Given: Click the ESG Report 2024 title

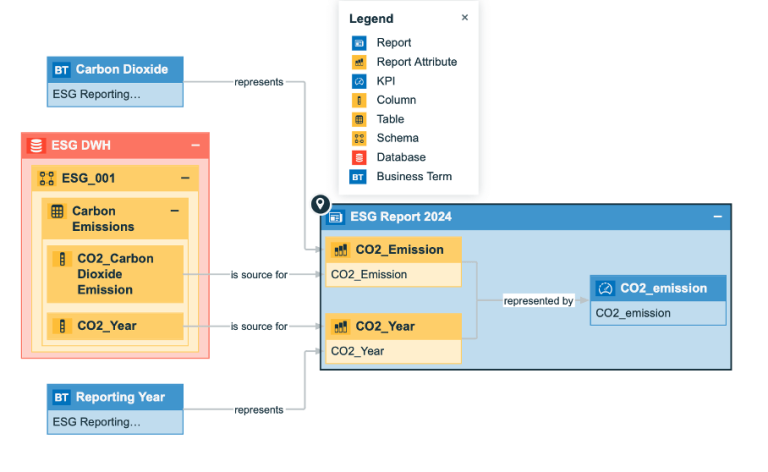Looking at the screenshot, I should [x=401, y=217].
